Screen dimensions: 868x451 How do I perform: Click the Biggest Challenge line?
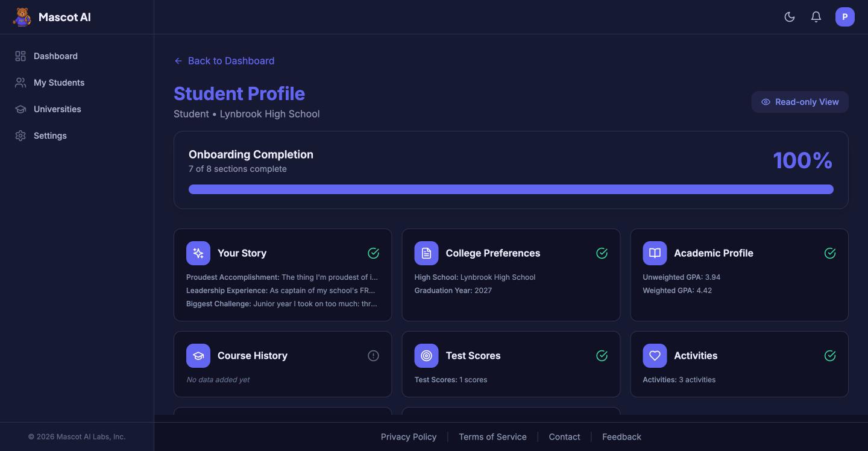click(x=282, y=304)
